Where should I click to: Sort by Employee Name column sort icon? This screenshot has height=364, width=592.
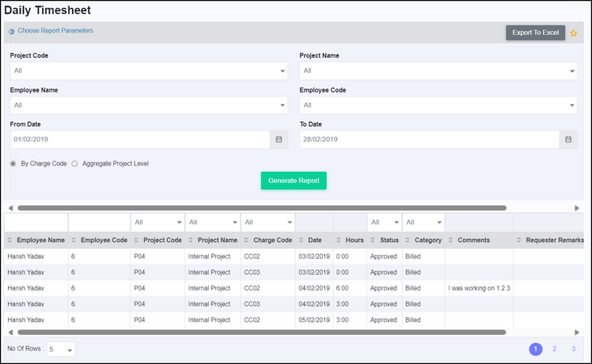10,240
